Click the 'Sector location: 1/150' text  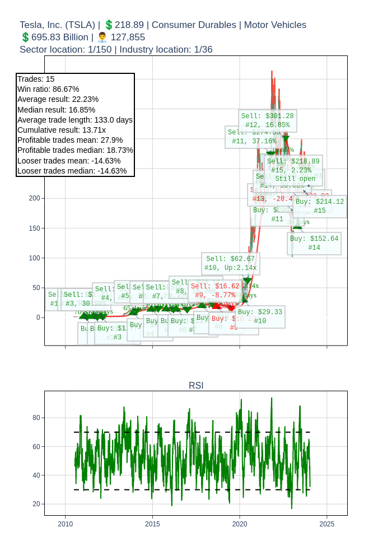click(x=66, y=49)
